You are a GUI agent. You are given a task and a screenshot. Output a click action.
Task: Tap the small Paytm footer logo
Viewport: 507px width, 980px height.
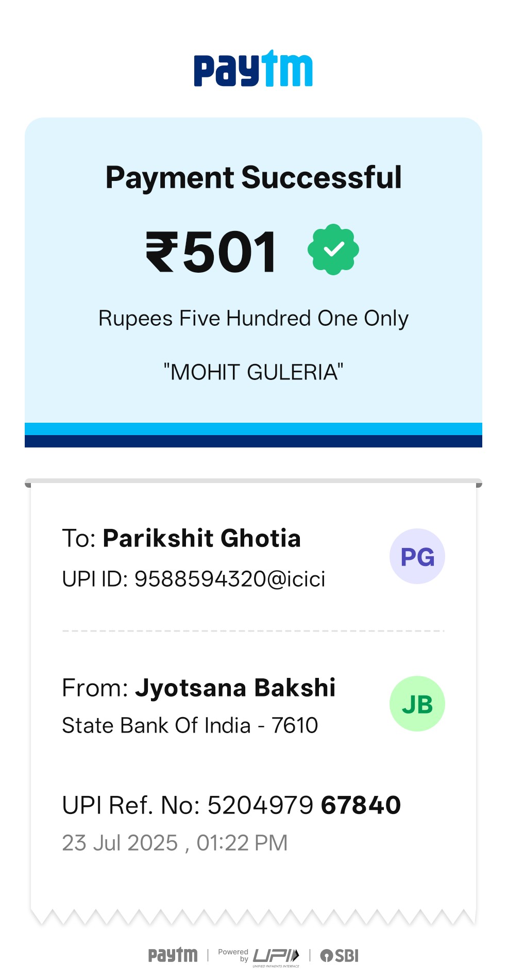point(173,955)
